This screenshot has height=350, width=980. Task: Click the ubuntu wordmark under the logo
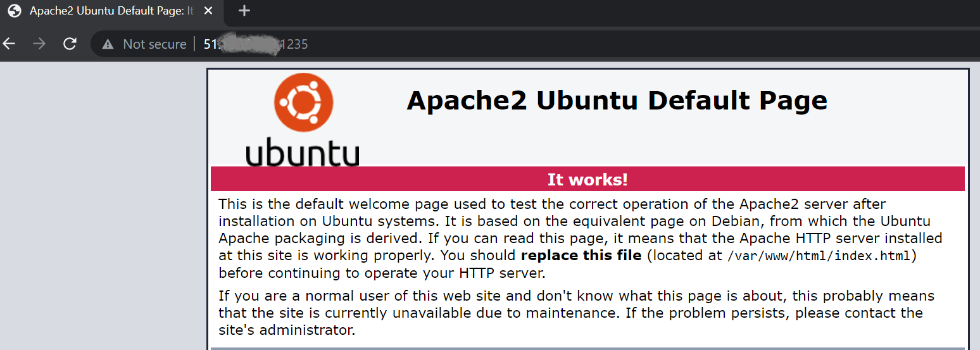(303, 154)
